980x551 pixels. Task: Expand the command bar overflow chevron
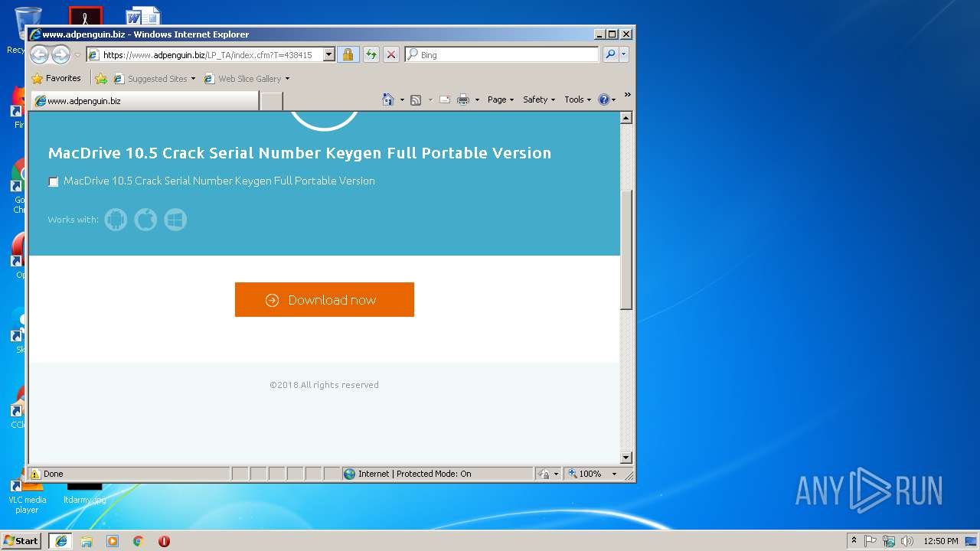(627, 95)
